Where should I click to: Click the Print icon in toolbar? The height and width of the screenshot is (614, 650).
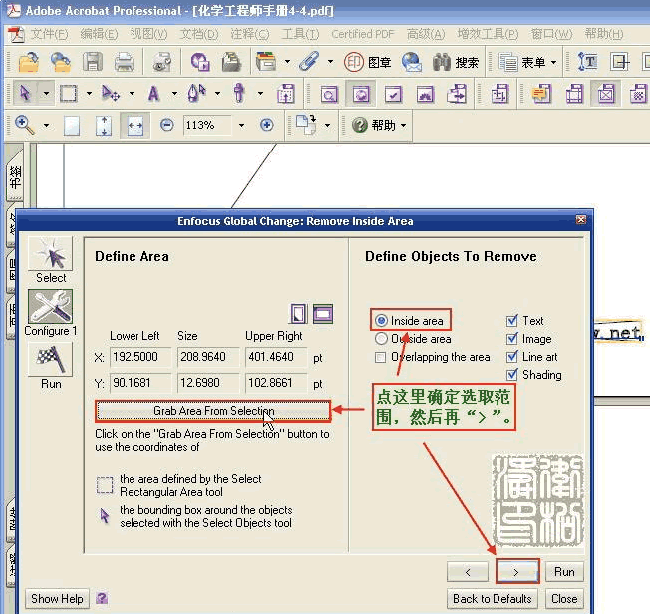tap(124, 62)
